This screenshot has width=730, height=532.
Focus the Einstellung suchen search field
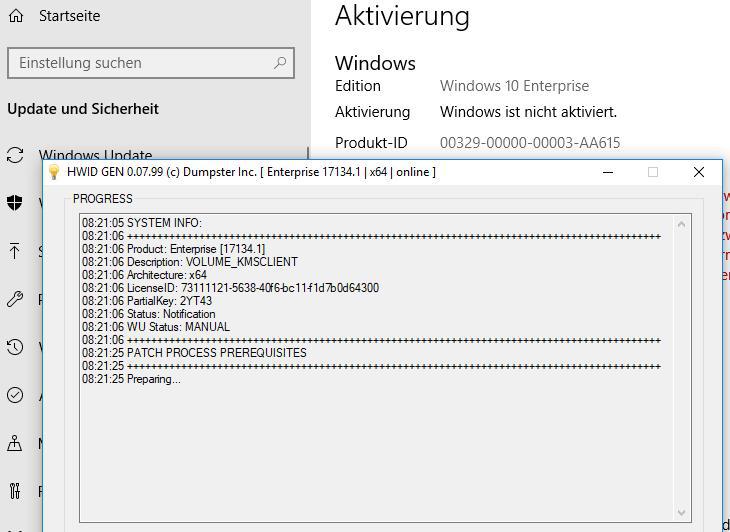151,63
